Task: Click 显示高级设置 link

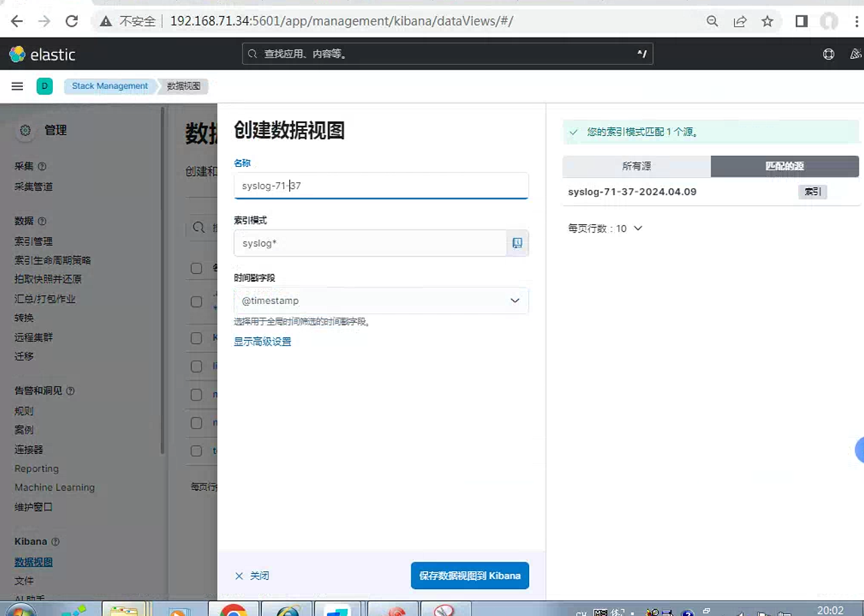Action: 263,342
